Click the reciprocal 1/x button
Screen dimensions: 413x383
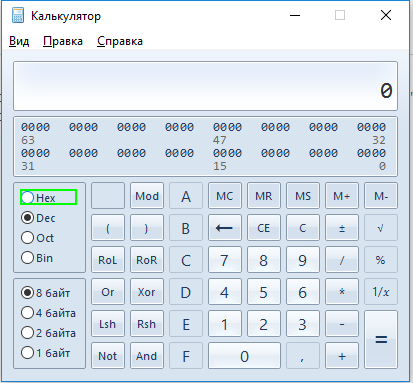pos(381,292)
